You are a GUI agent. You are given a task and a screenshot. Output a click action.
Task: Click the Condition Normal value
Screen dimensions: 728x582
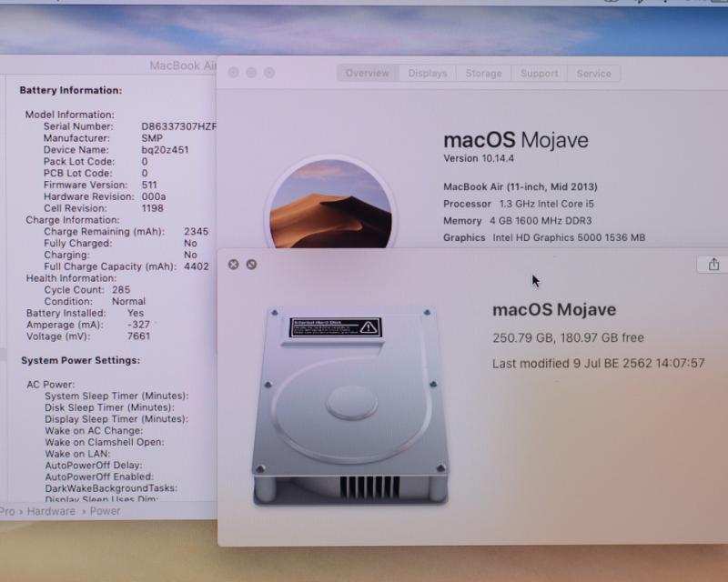[128, 301]
